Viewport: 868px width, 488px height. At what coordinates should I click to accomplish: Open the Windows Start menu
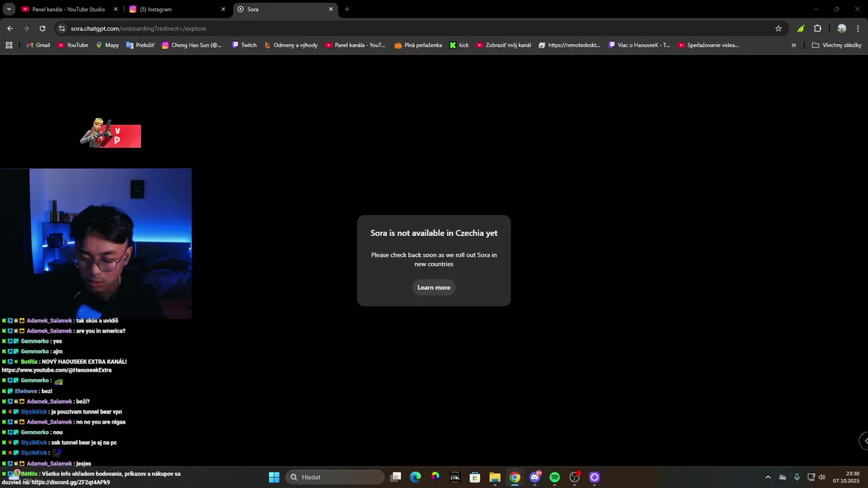tap(274, 477)
